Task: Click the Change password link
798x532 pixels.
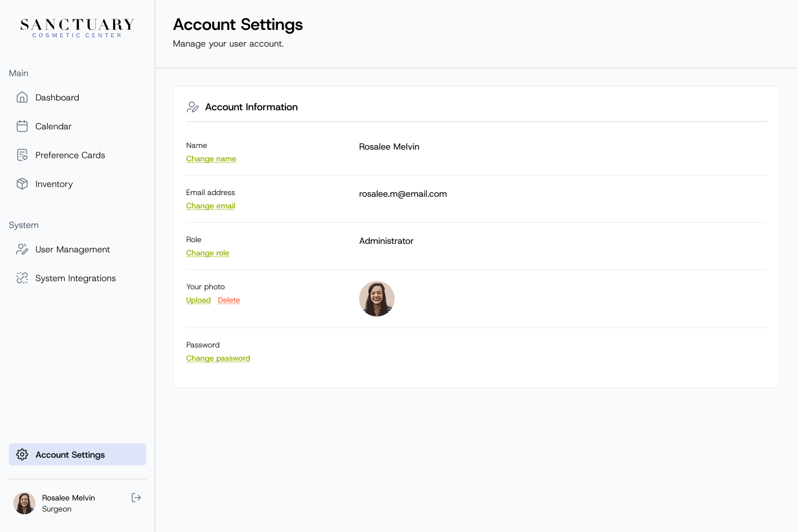Action: tap(218, 359)
